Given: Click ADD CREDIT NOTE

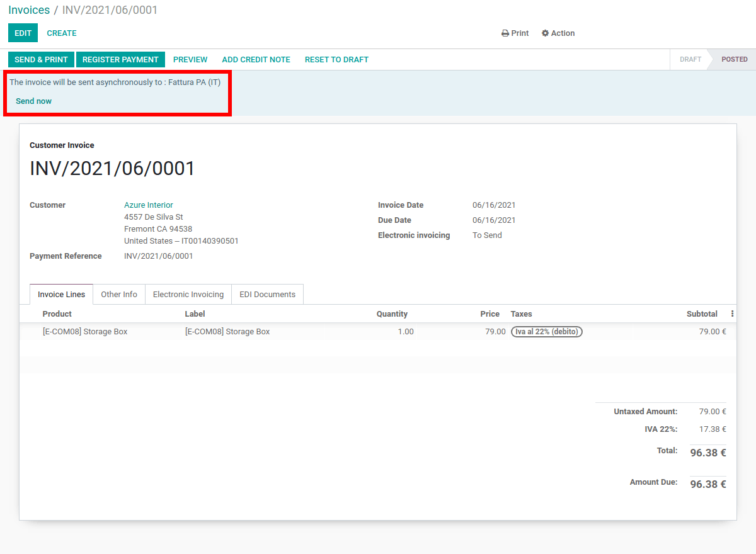Looking at the screenshot, I should pyautogui.click(x=256, y=60).
